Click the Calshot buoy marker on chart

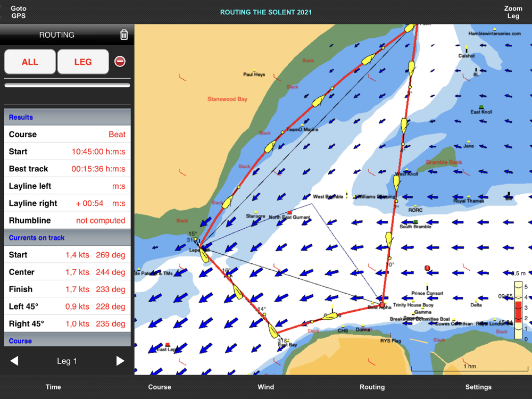click(x=467, y=49)
